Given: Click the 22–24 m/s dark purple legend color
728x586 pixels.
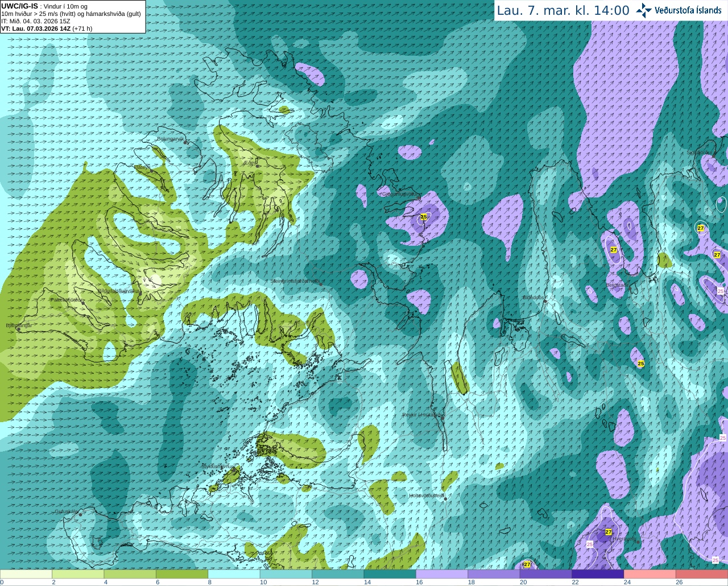Looking at the screenshot, I should pos(598,574).
